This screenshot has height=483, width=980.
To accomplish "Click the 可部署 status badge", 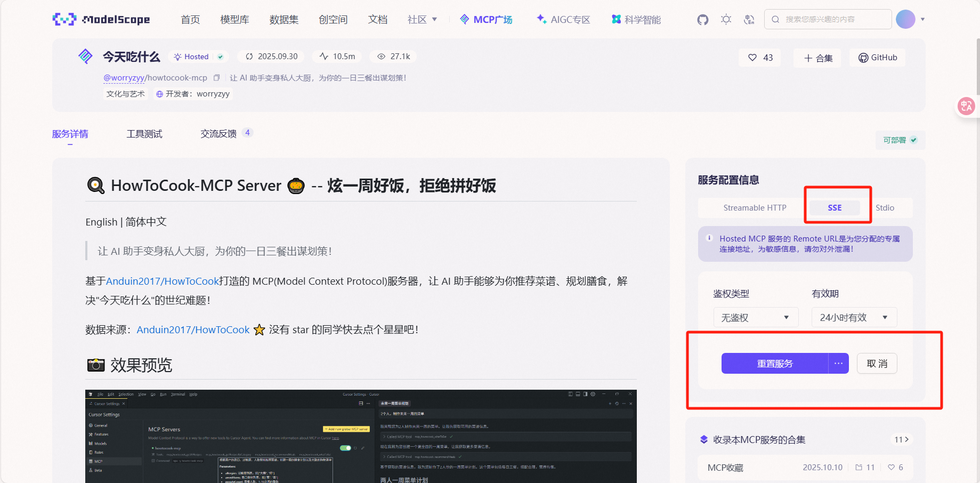I will point(900,140).
